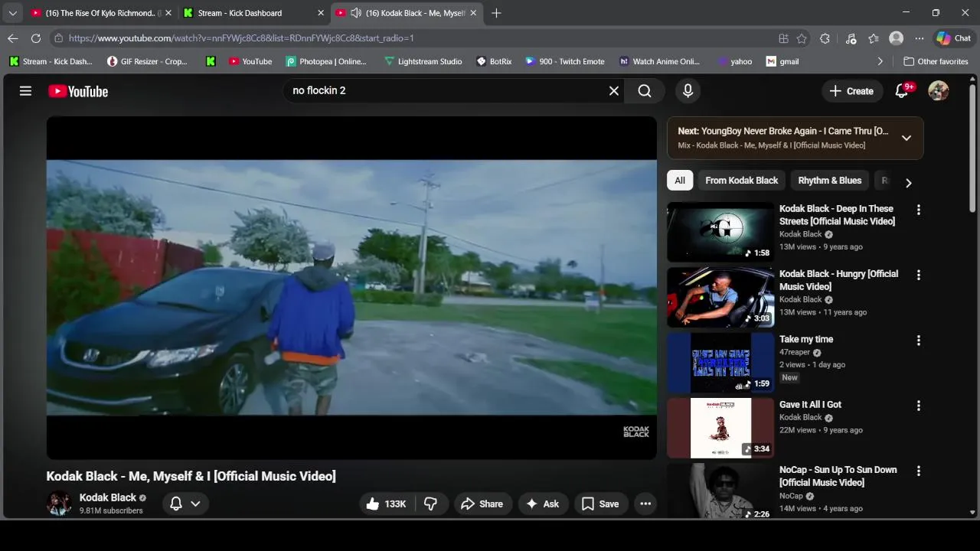Mute the Kodak Black tab audio icon
Viewport: 980px width, 551px height.
[356, 13]
